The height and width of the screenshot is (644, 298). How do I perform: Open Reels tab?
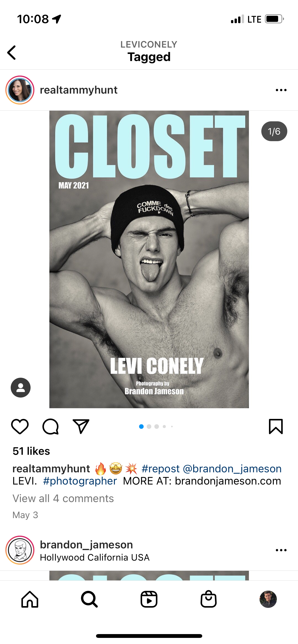click(149, 599)
